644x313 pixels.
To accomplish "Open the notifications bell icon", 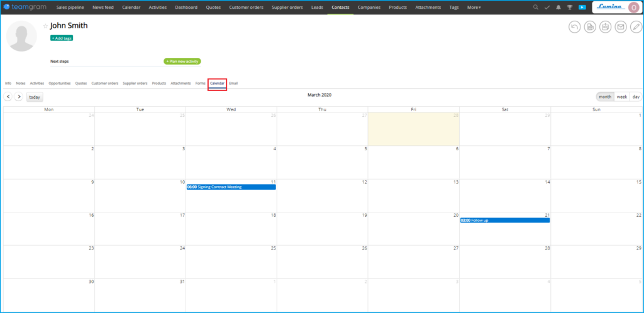I will click(x=558, y=8).
